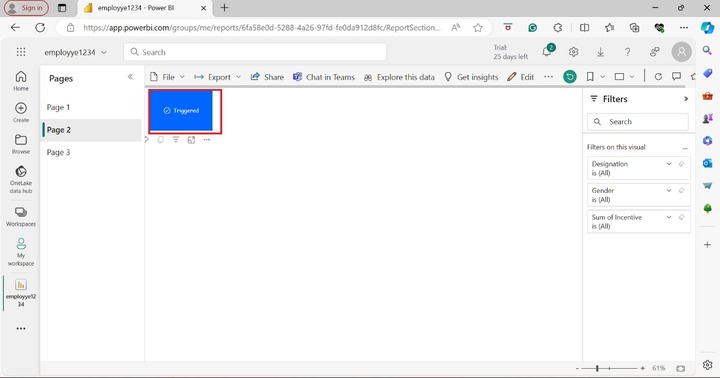Open Focus mode icon below the visual
The image size is (720, 378).
pos(191,140)
